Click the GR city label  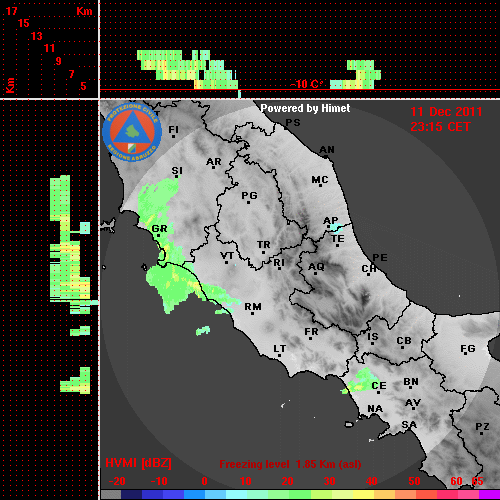159,229
